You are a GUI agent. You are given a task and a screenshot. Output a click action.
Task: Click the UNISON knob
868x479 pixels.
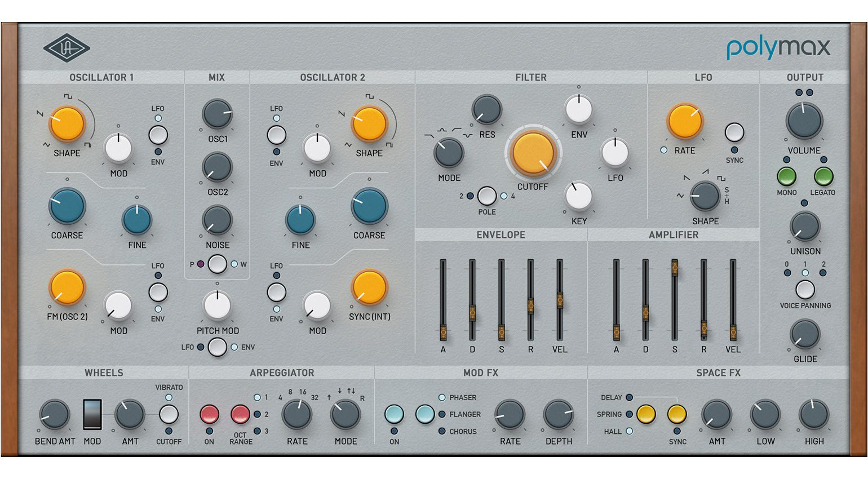pos(805,227)
